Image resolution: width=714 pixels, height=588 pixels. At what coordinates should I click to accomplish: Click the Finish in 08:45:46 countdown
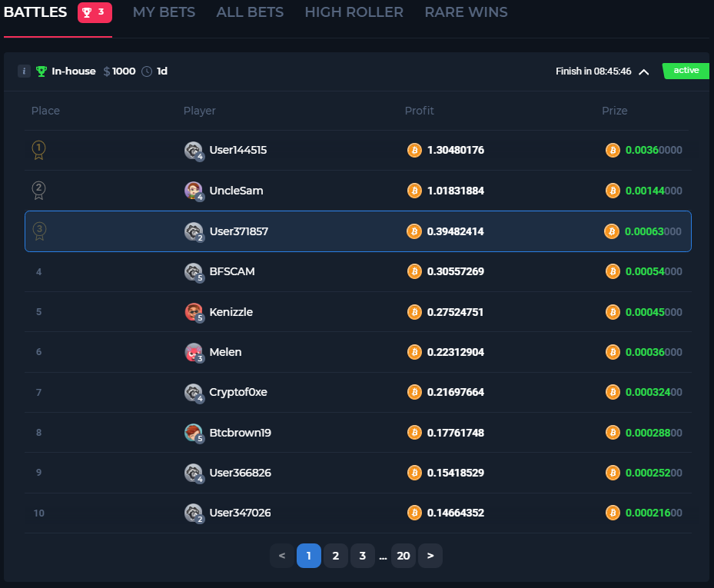[593, 71]
